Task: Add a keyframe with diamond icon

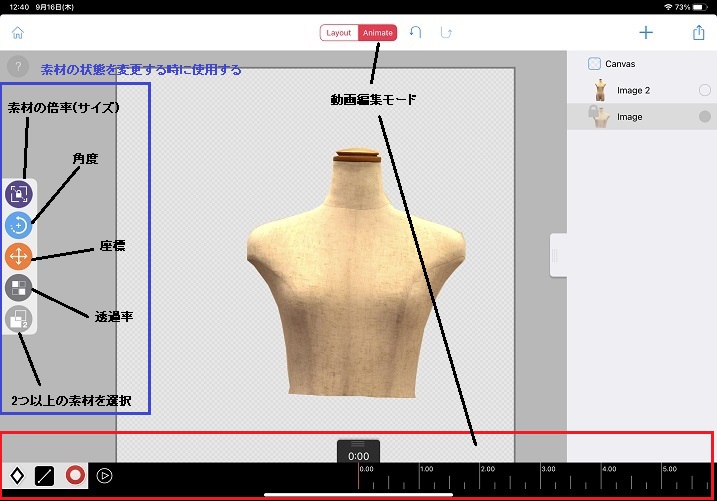Action: point(17,475)
